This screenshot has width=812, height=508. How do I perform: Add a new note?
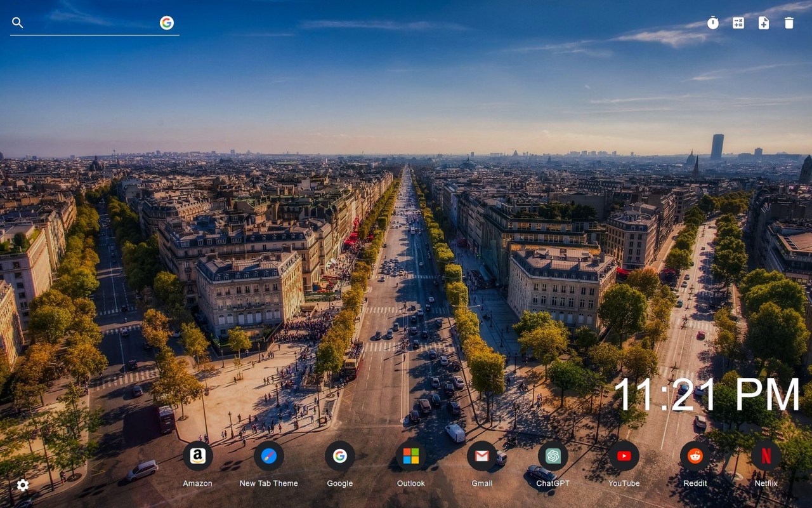point(764,23)
